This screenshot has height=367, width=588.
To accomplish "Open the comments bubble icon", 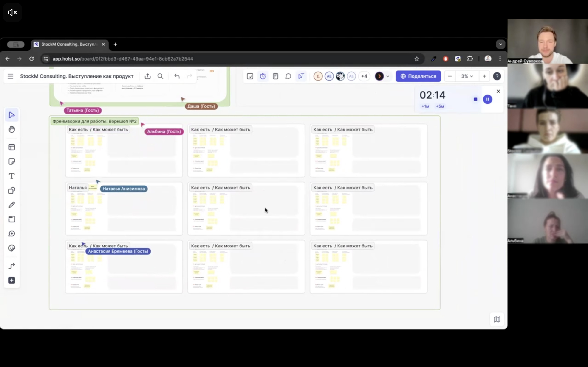I will point(288,76).
